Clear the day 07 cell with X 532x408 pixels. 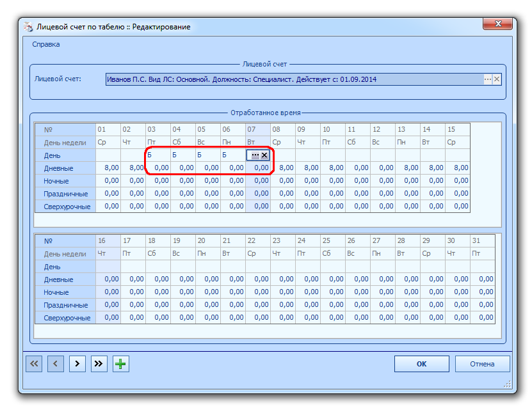point(264,155)
